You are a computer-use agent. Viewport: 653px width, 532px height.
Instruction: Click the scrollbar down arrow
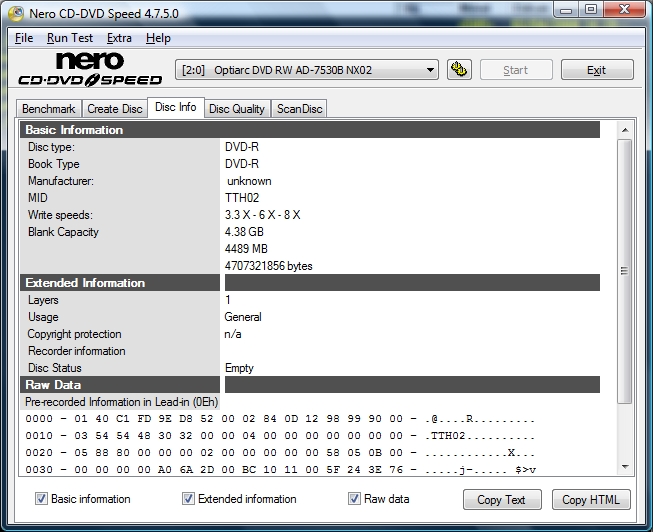point(625,467)
